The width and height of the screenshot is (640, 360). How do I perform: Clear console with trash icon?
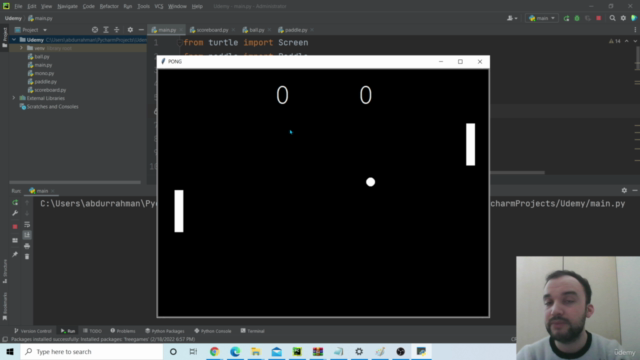point(27,256)
